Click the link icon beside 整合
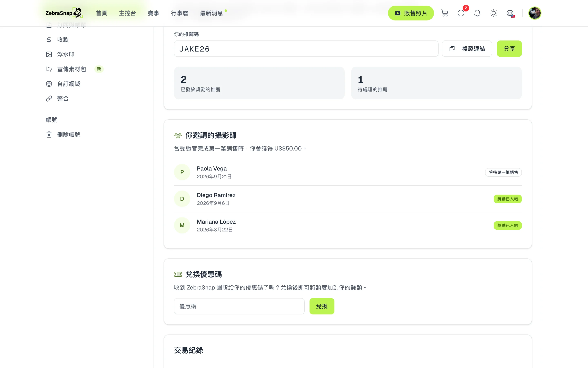The width and height of the screenshot is (588, 368). click(49, 99)
